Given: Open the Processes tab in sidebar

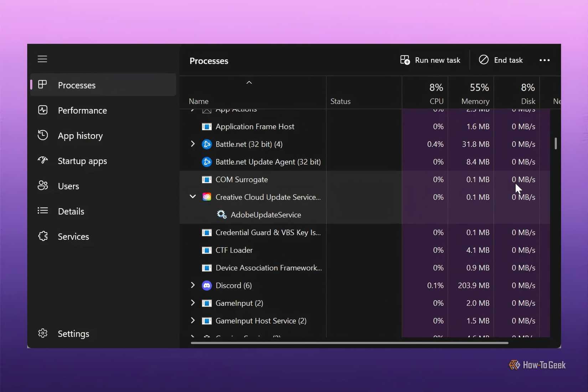Looking at the screenshot, I should pos(103,85).
